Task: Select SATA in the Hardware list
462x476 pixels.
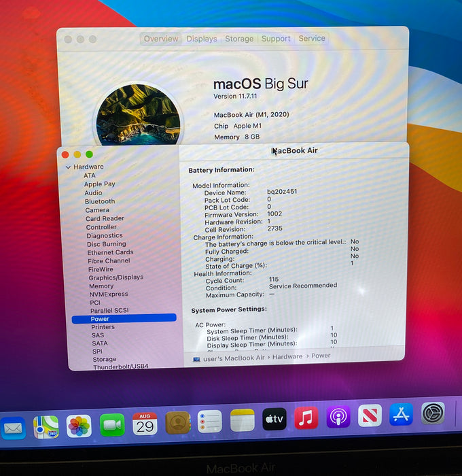Action: [x=100, y=343]
